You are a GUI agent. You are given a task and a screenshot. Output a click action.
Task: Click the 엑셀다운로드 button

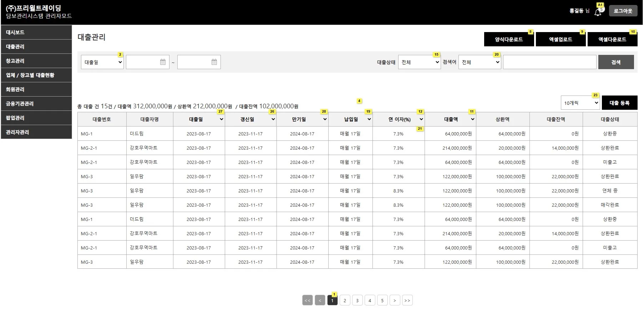coord(612,39)
